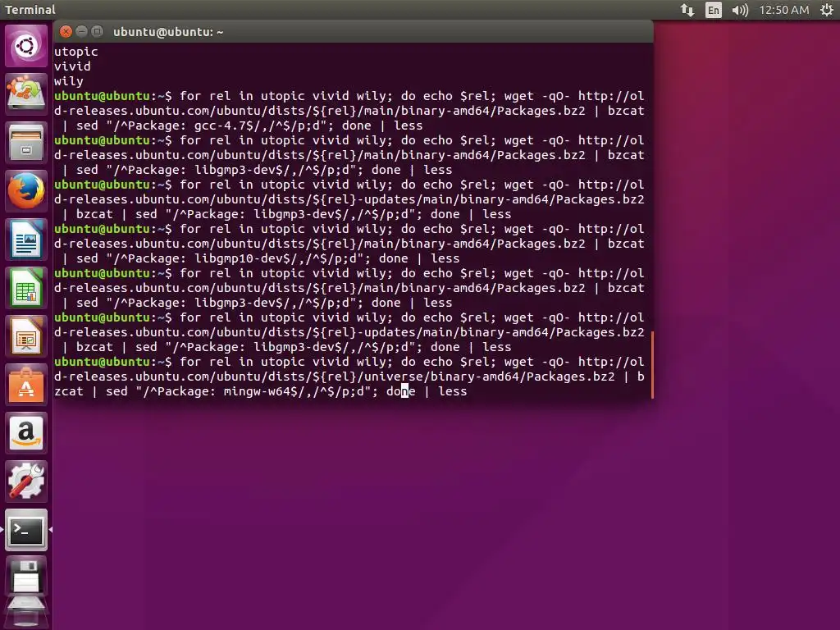Open the Files manager dock icon
This screenshot has width=840, height=630.
[x=26, y=143]
